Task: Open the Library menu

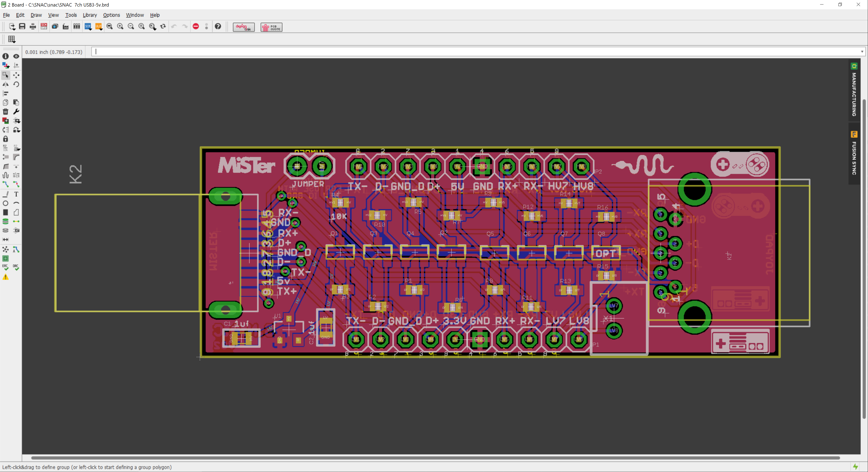Action: tap(90, 15)
